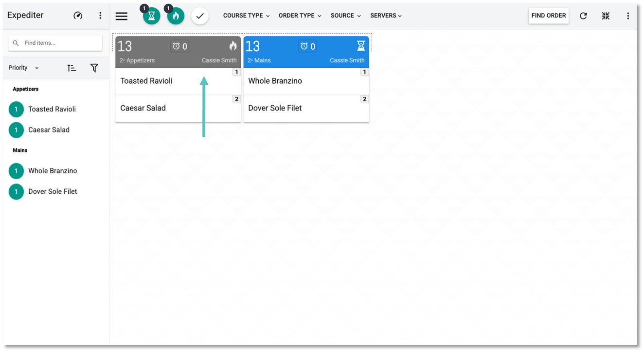Open the Source filter dropdown
The width and height of the screenshot is (644, 352).
click(345, 16)
